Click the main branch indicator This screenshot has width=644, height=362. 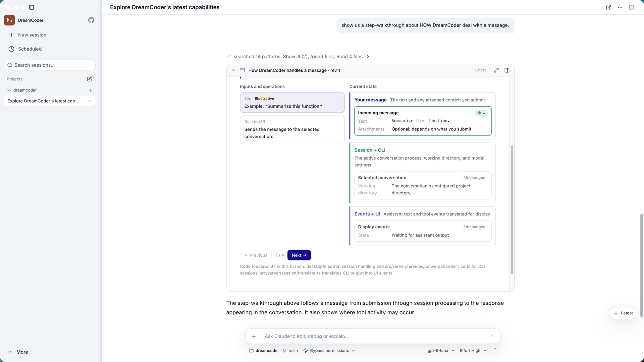click(290, 351)
